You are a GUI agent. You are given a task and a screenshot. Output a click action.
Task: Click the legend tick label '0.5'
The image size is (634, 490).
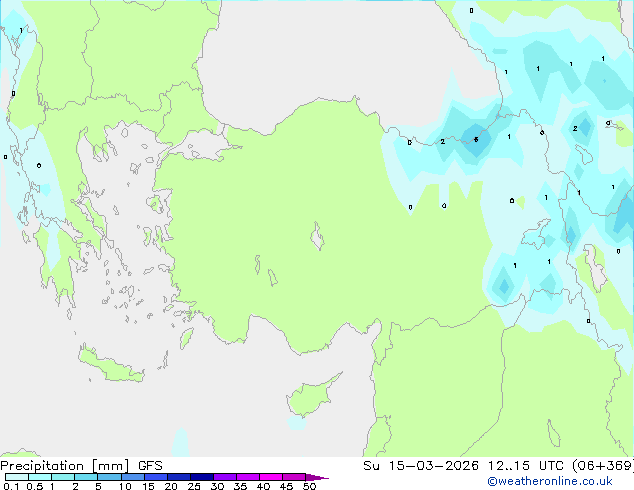tap(34, 486)
